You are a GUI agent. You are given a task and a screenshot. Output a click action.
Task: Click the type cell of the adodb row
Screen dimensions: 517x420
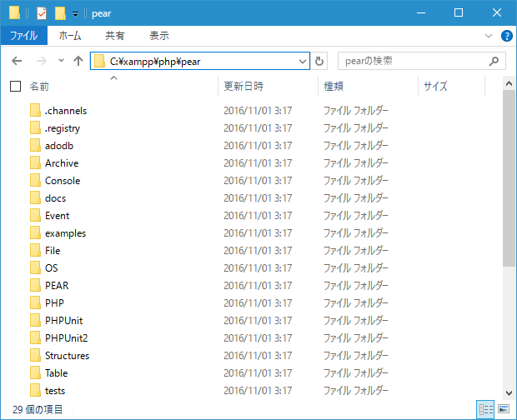355,145
